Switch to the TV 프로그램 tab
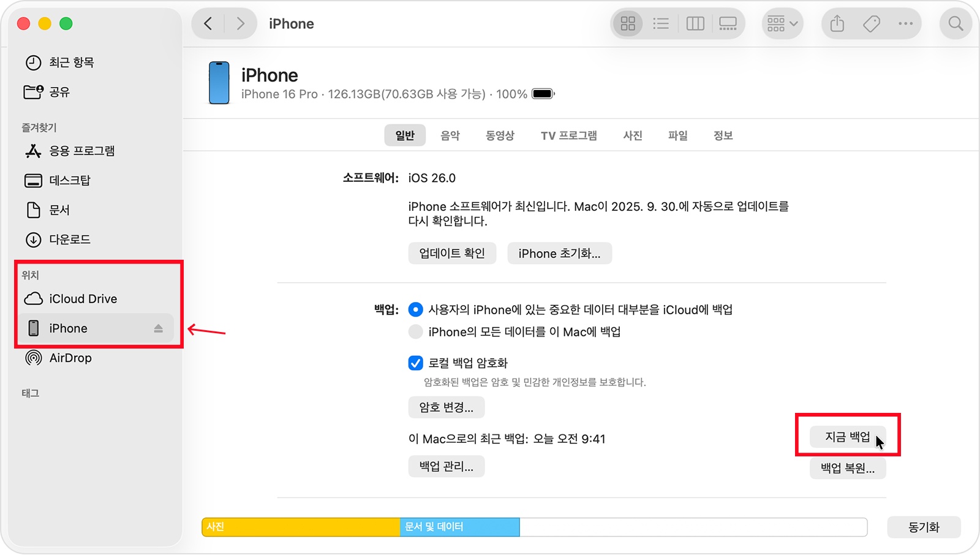Image resolution: width=980 pixels, height=555 pixels. tap(569, 135)
